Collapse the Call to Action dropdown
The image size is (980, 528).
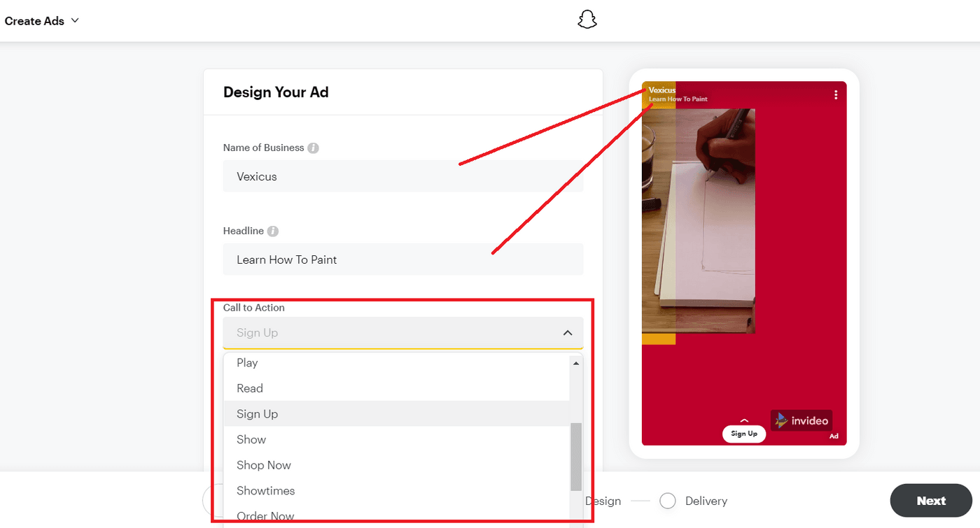[567, 333]
